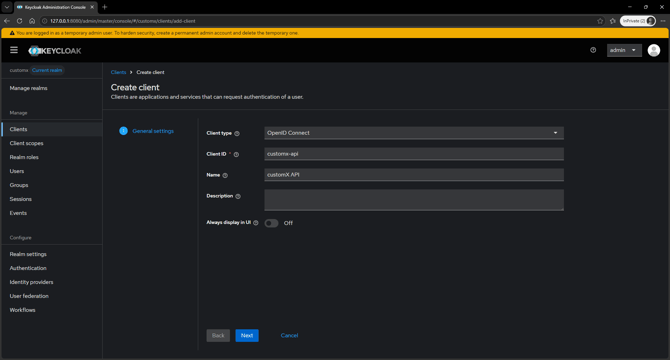Open the Client type help icon
The height and width of the screenshot is (360, 670).
tap(237, 133)
